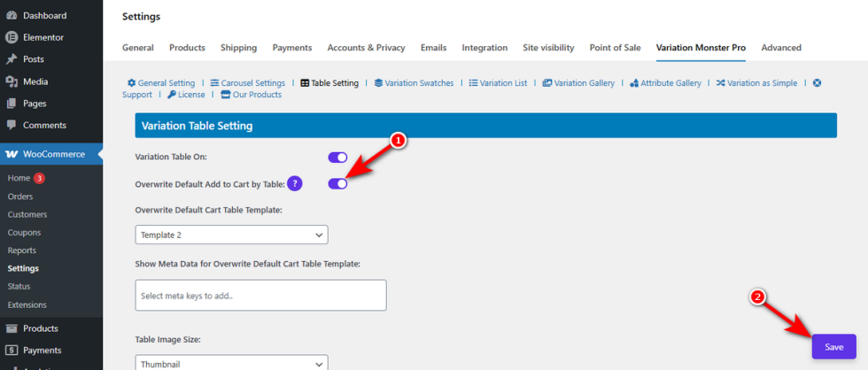The height and width of the screenshot is (370, 868).
Task: Open Orders in WooCommerce submenu
Action: (20, 197)
